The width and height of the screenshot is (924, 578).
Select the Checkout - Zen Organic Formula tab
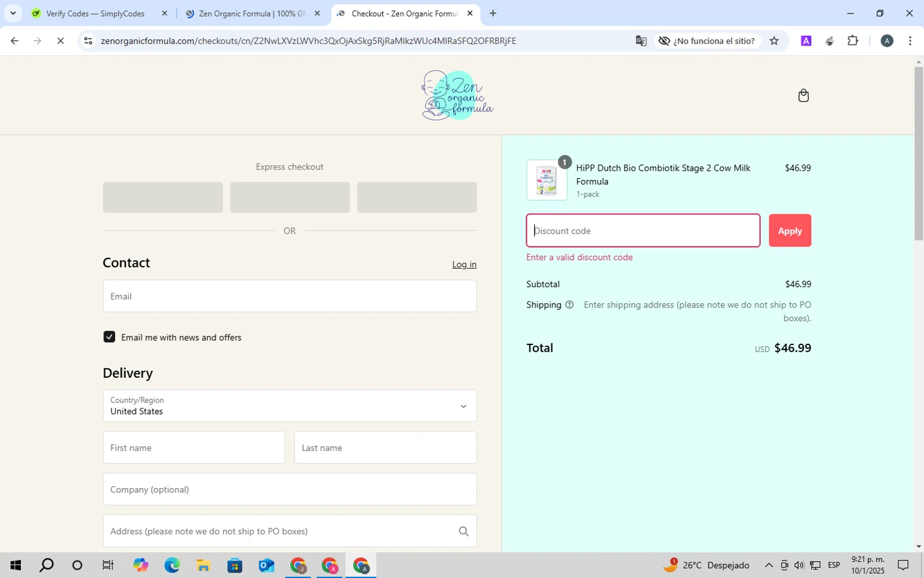pyautogui.click(x=405, y=13)
